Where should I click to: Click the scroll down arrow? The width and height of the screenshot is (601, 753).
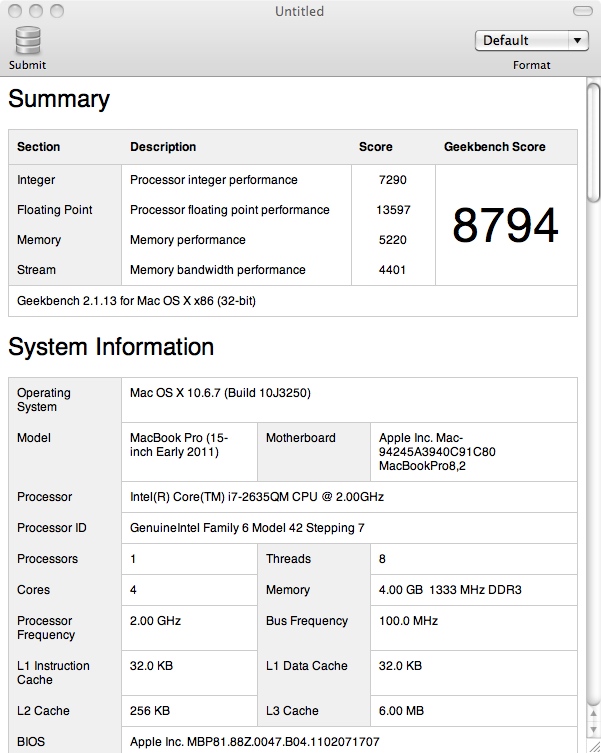(x=594, y=730)
